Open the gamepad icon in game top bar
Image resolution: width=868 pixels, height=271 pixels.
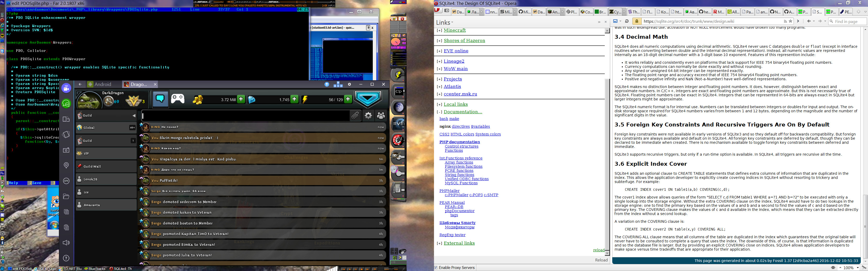pos(177,99)
